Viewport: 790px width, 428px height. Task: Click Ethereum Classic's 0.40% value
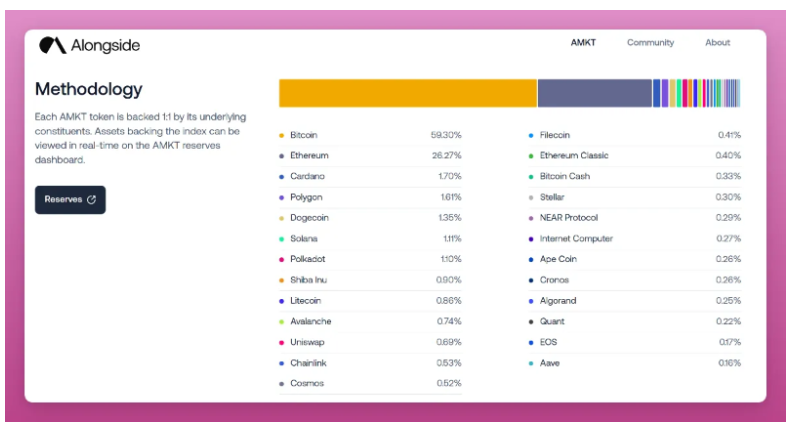click(728, 156)
